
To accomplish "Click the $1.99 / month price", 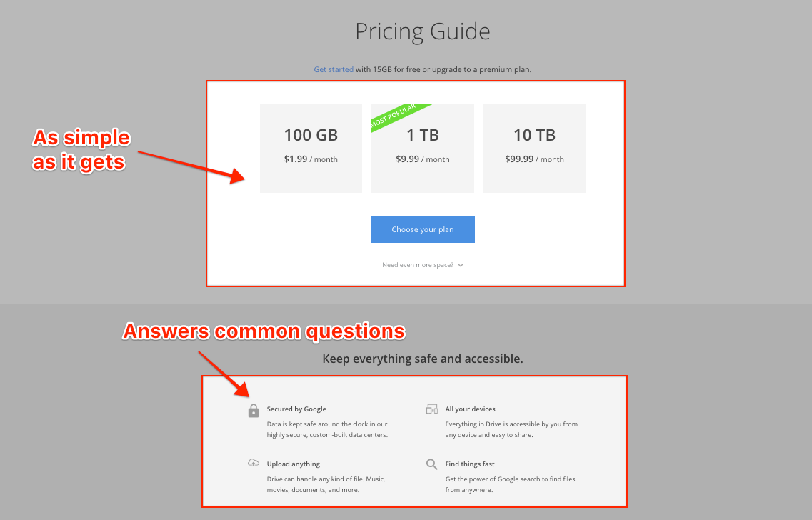I will coord(311,159).
